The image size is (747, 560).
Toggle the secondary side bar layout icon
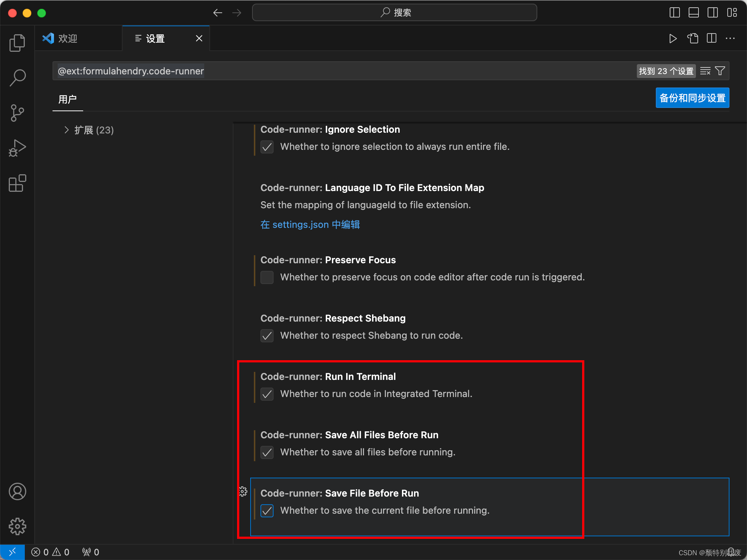[712, 12]
